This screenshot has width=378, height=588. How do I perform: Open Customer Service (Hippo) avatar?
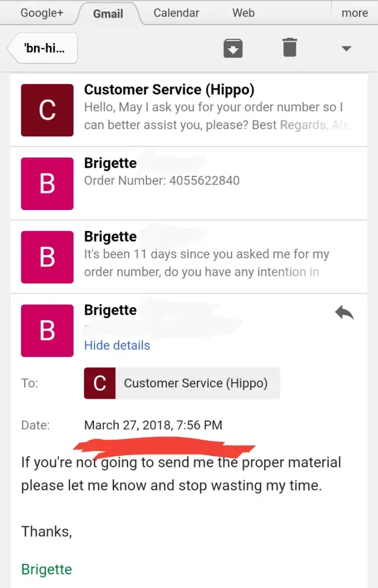(47, 110)
